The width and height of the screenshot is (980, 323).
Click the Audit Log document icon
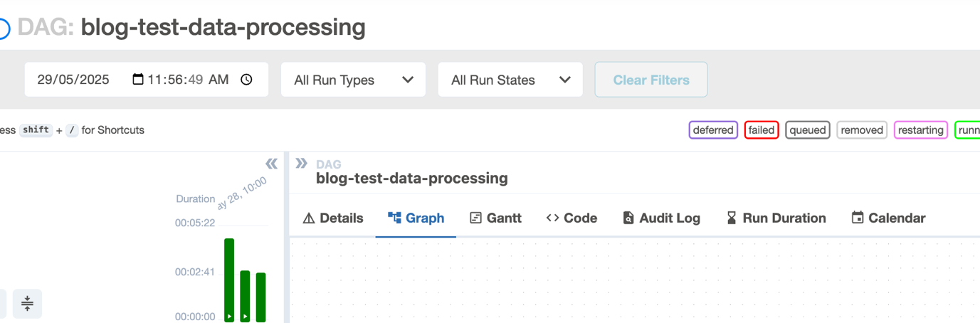click(628, 218)
